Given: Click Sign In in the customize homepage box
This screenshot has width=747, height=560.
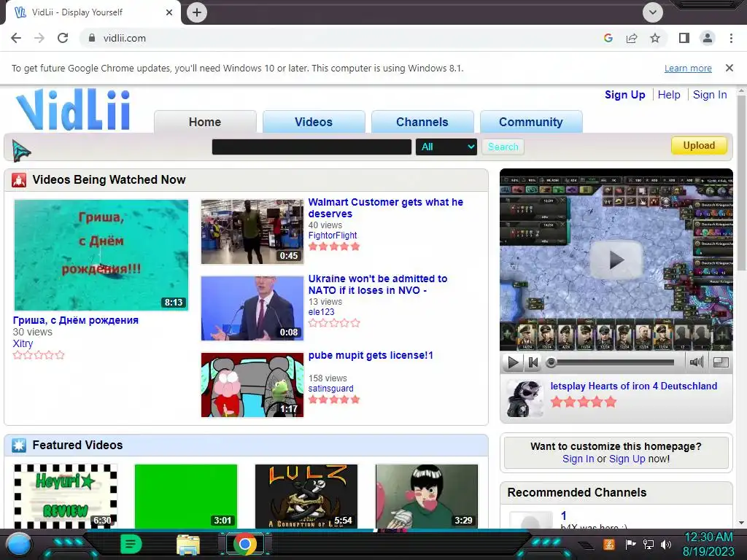Looking at the screenshot, I should coord(578,459).
